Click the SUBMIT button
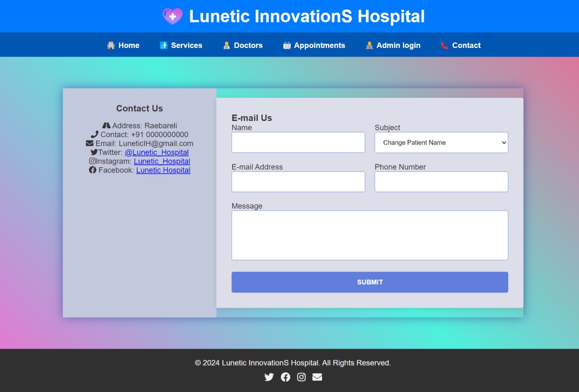The width and height of the screenshot is (579, 392). click(x=370, y=282)
